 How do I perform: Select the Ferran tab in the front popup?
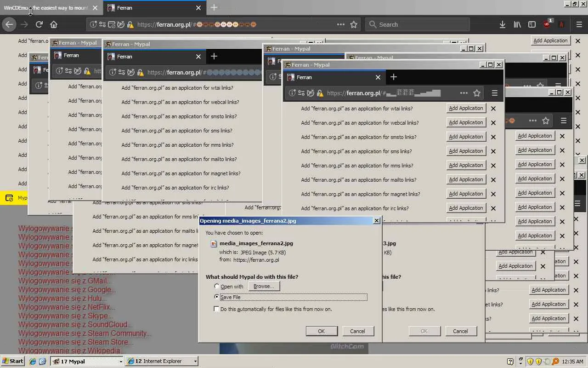(x=334, y=77)
